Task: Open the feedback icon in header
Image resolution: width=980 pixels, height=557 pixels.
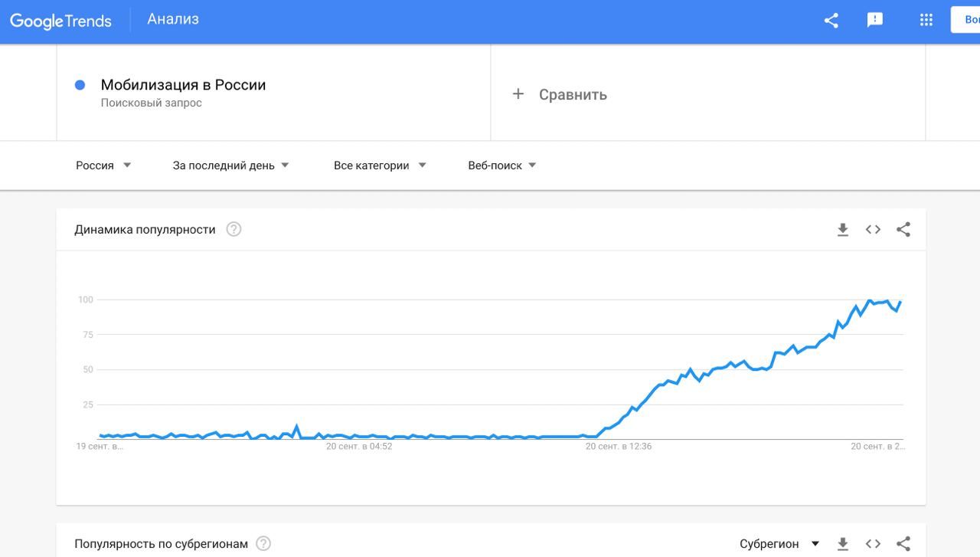Action: click(x=875, y=21)
